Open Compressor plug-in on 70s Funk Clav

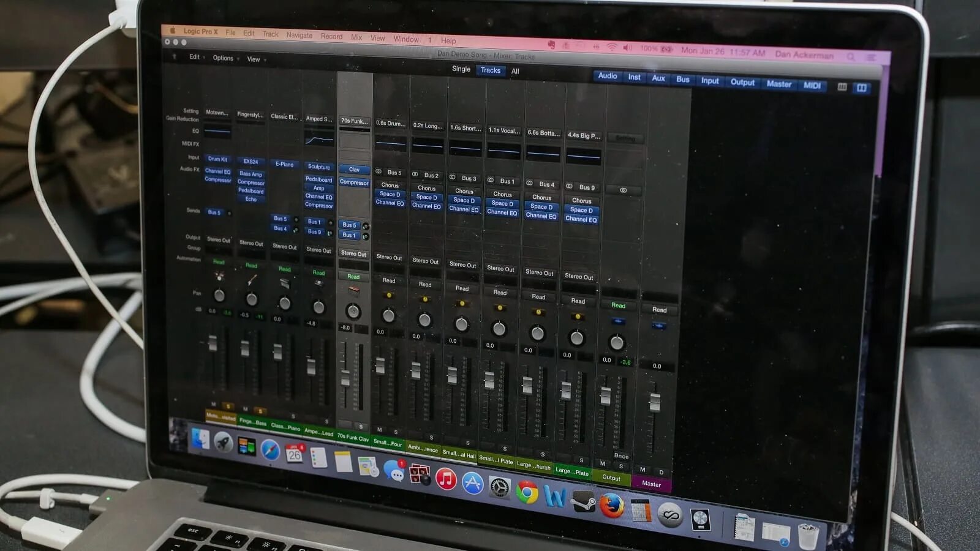pyautogui.click(x=354, y=182)
